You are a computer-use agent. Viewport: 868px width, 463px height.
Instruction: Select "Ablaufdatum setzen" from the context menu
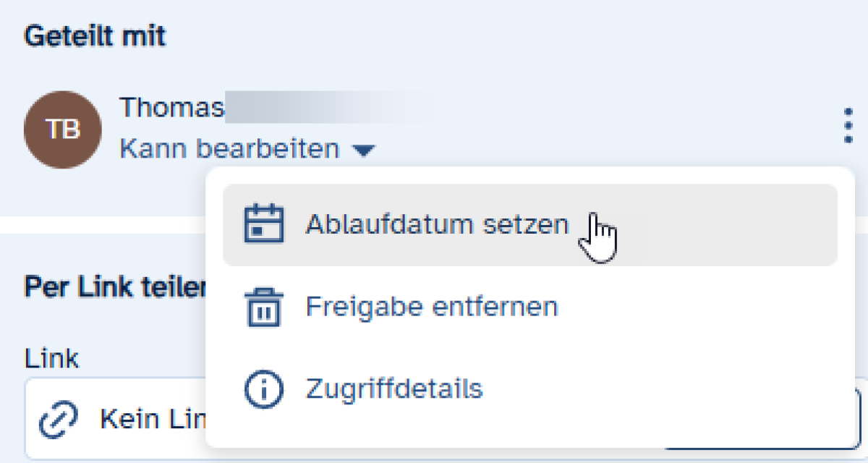437,225
